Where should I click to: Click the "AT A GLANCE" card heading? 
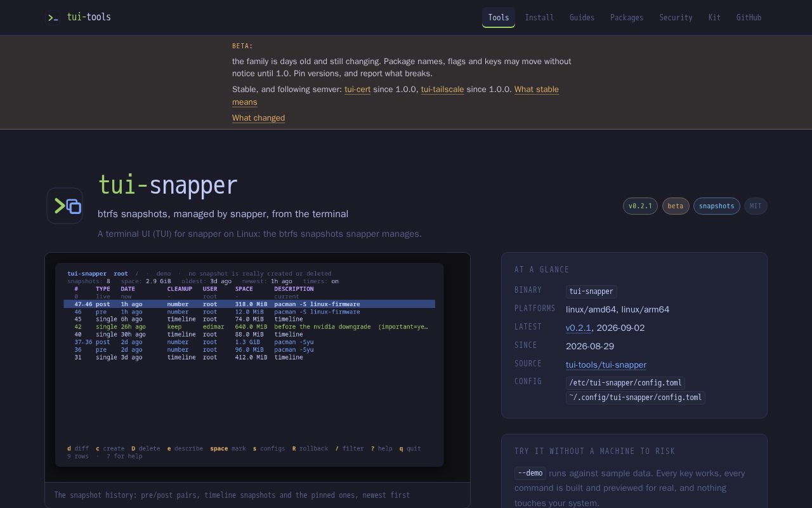pos(542,269)
